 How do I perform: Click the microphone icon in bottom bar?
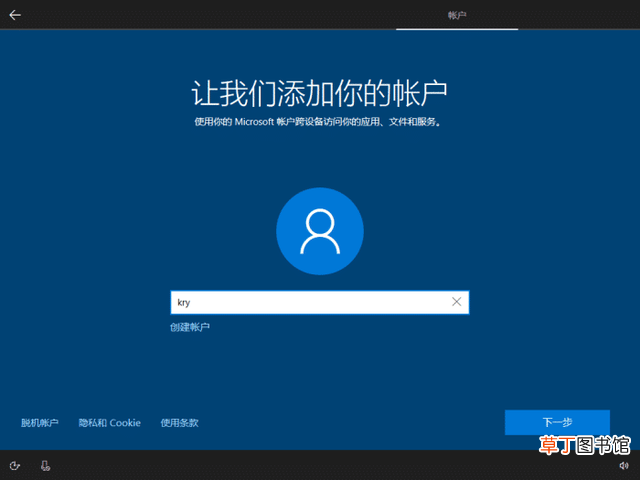point(45,466)
